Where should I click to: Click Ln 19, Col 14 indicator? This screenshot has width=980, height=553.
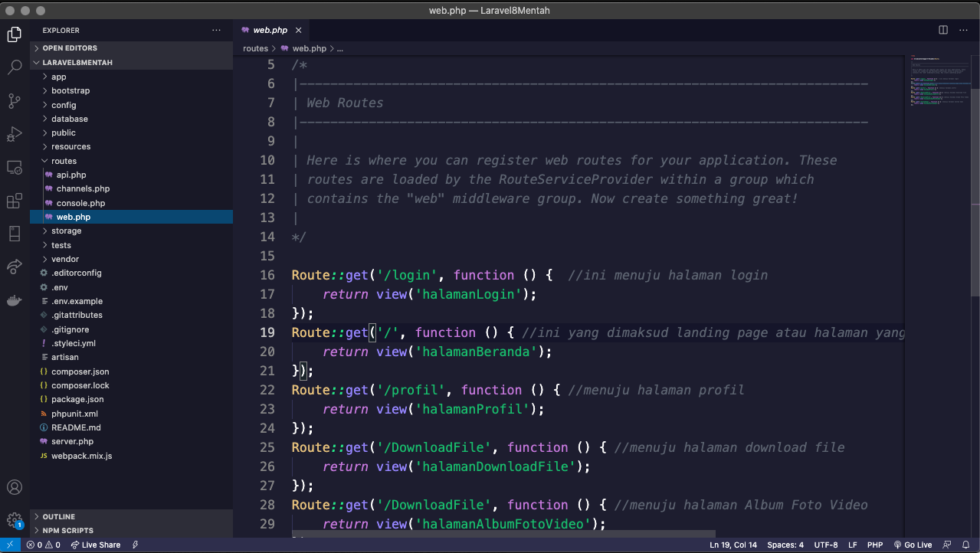coord(733,545)
